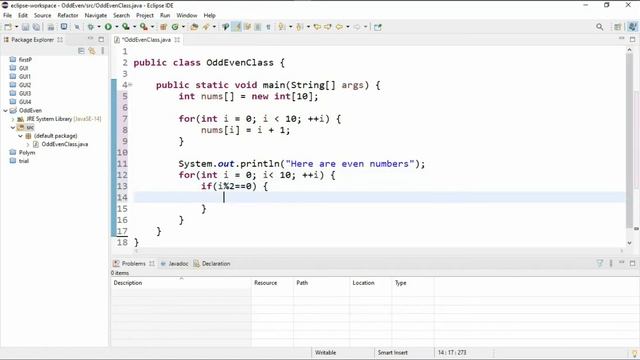
Task: Toggle Show Whitespace Characters
Action: point(268,27)
